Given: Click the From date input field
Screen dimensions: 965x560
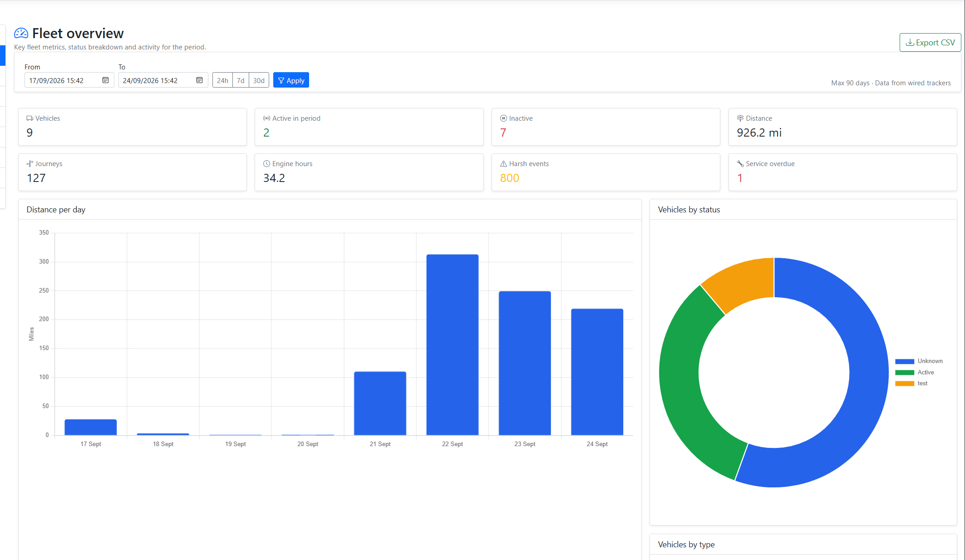Looking at the screenshot, I should pyautogui.click(x=69, y=80).
